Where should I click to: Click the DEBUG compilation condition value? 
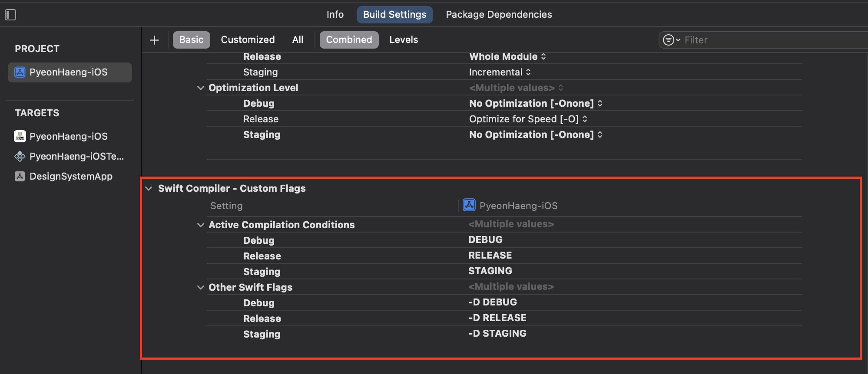pyautogui.click(x=485, y=239)
